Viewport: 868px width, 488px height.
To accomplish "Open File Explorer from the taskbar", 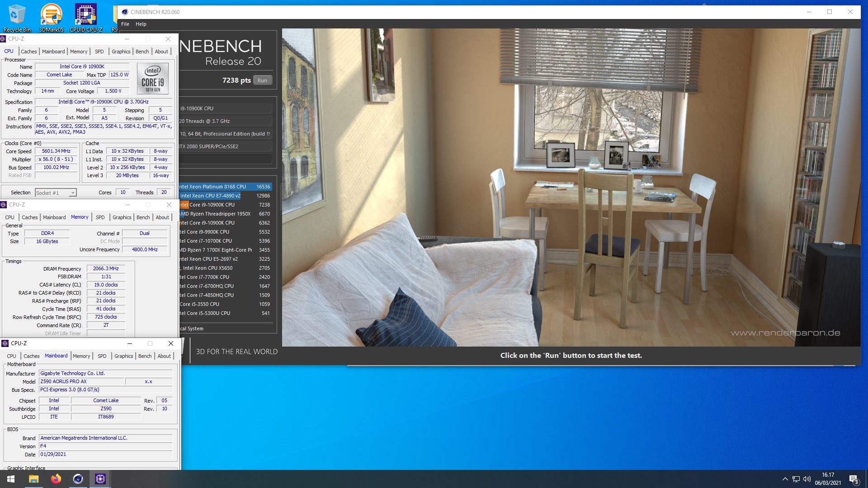I will [x=34, y=479].
